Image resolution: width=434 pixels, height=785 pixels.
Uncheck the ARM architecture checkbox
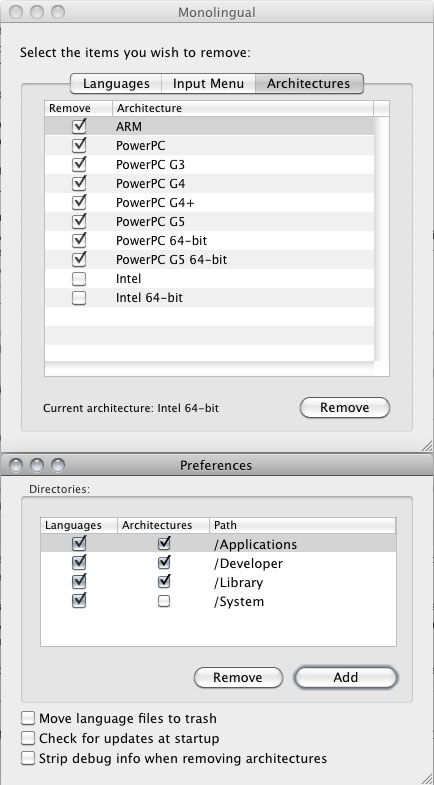[79, 126]
